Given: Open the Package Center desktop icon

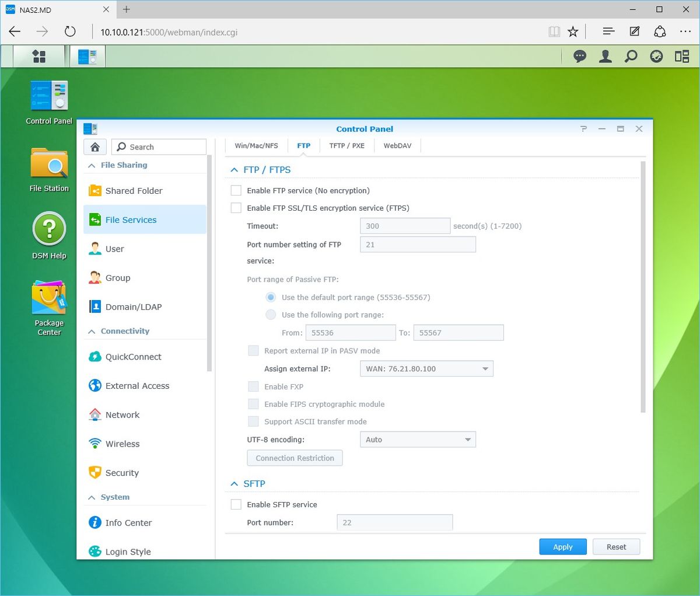Looking at the screenshot, I should 49,308.
